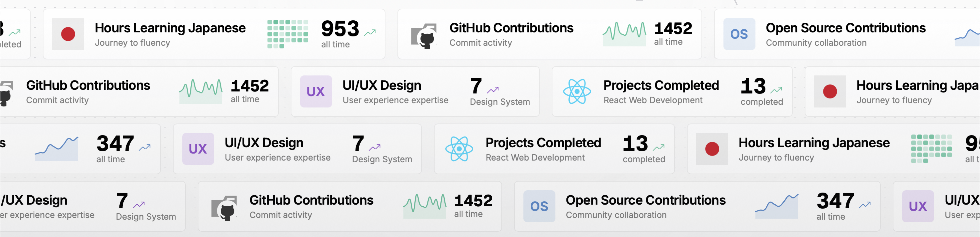Click the GitHub commit sparkline in the top row

pos(624,34)
